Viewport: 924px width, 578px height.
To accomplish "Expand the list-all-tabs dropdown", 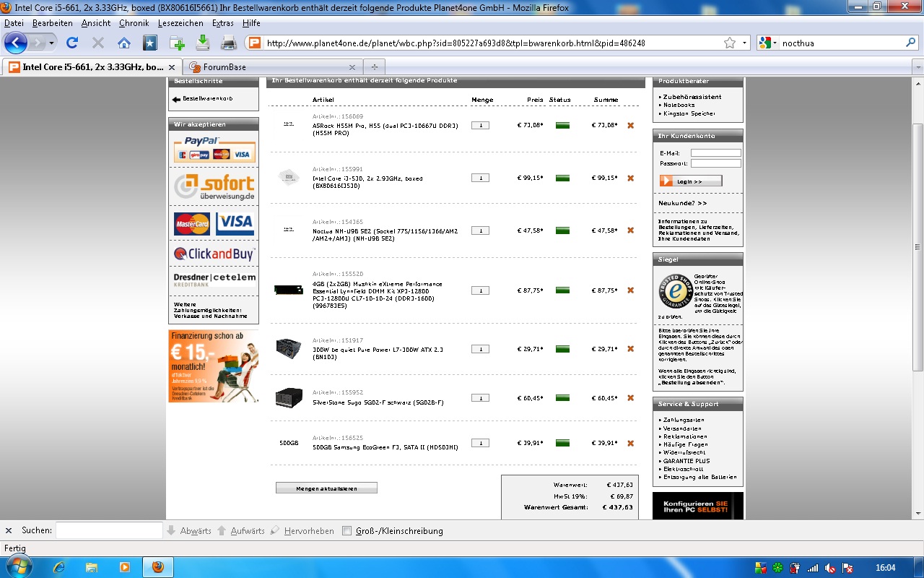I will point(918,67).
